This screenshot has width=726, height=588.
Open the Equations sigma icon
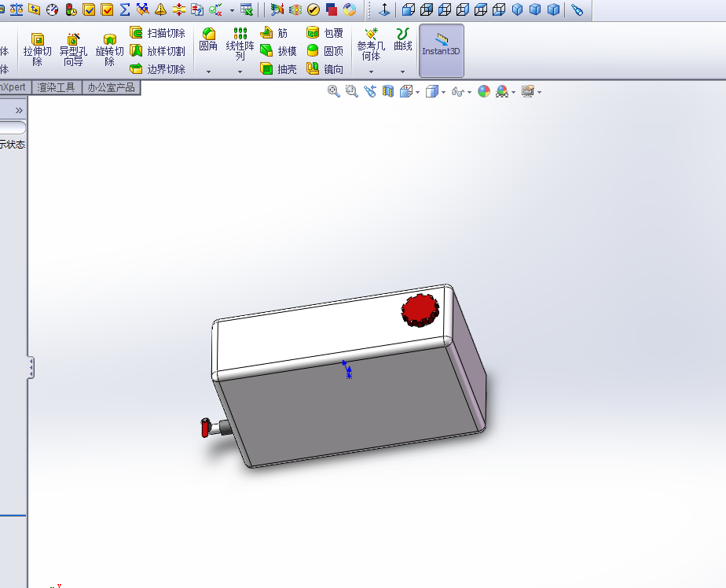point(125,9)
